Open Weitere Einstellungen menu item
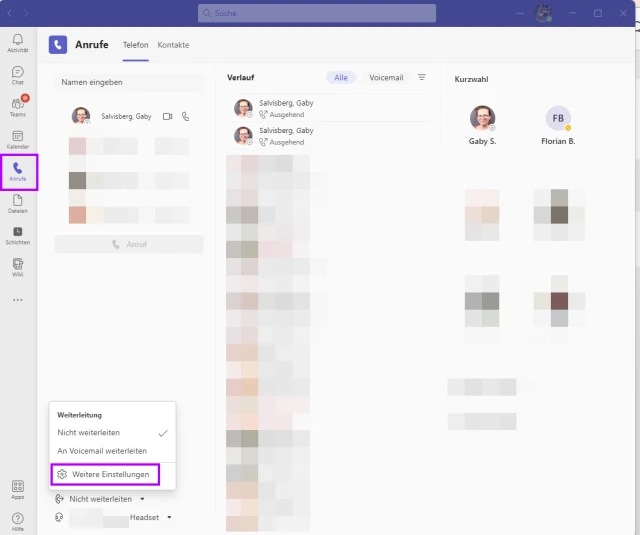 point(111,474)
